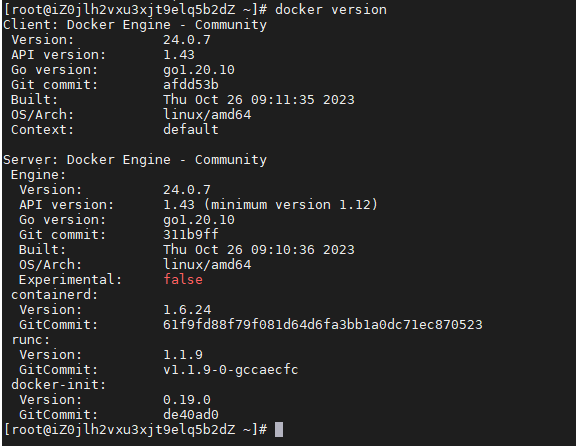This screenshot has width=576, height=446.
Task: Click the Client Version value 24.0.7
Action: [x=187, y=40]
